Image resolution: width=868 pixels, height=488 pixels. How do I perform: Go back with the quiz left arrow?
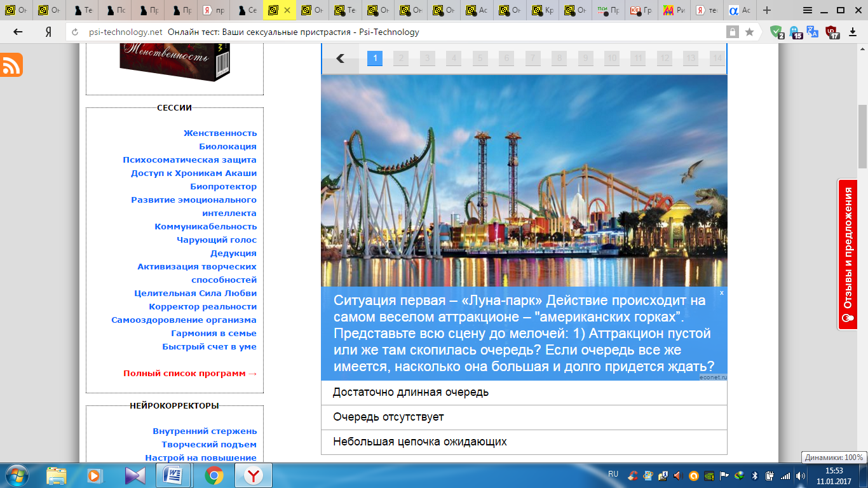tap(340, 58)
